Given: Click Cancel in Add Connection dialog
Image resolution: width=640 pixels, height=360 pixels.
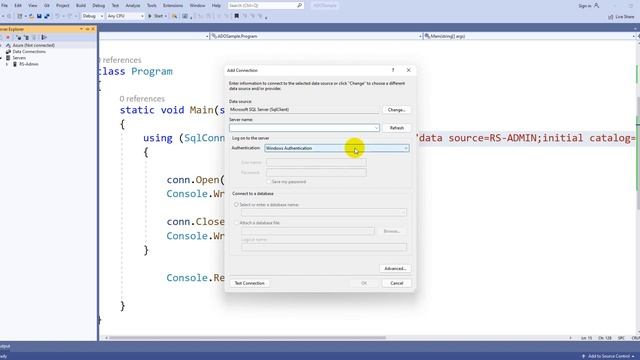Looking at the screenshot, I should 396,283.
